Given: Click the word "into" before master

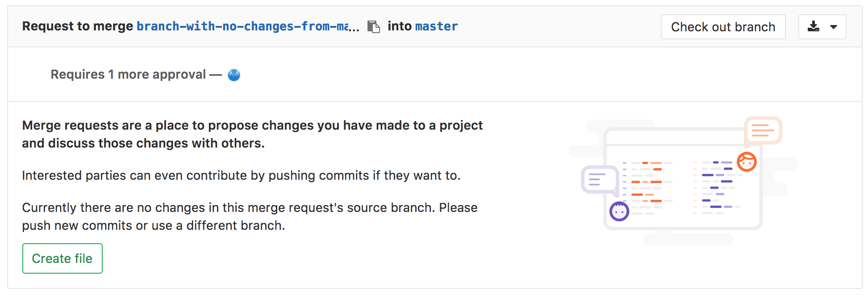Looking at the screenshot, I should pos(400,26).
